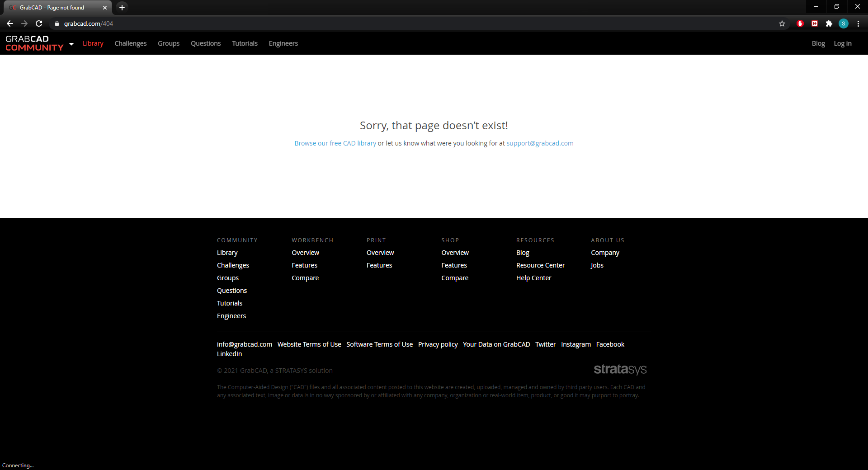Open Twitter footer link
The height and width of the screenshot is (470, 868).
[546, 344]
